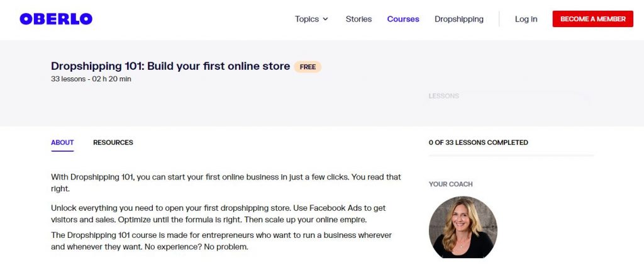Click the Log in link
The width and height of the screenshot is (644, 265).
[x=526, y=19]
